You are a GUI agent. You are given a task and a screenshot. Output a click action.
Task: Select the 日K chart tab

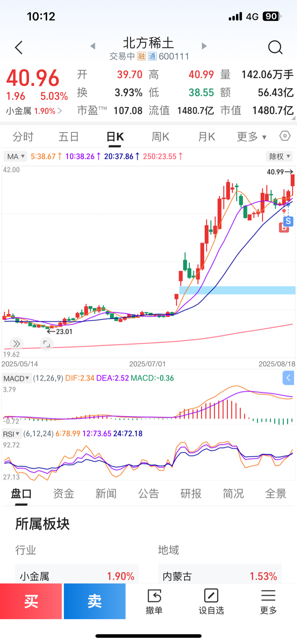[115, 137]
